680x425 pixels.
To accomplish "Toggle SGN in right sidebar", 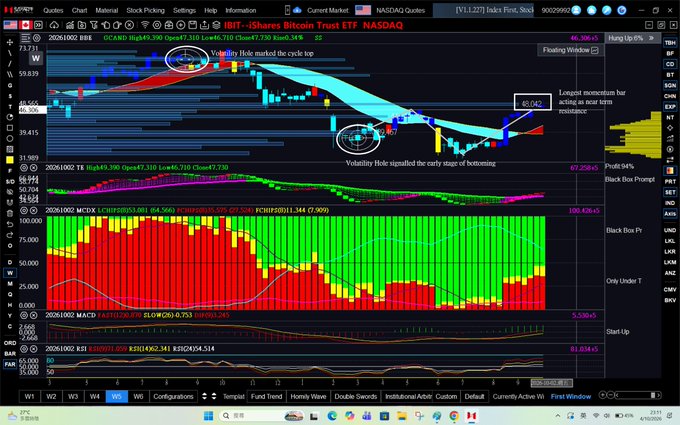I will click(x=670, y=85).
